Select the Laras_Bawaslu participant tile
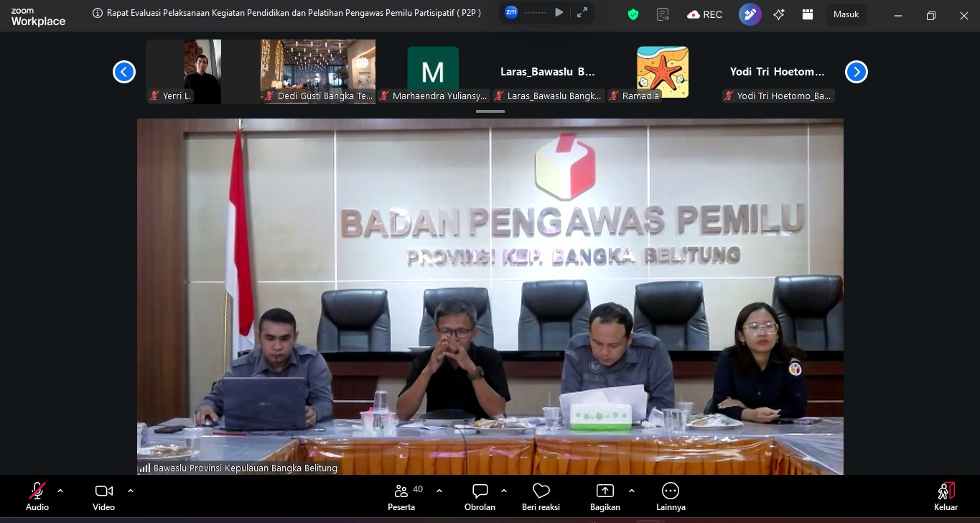 [x=548, y=72]
